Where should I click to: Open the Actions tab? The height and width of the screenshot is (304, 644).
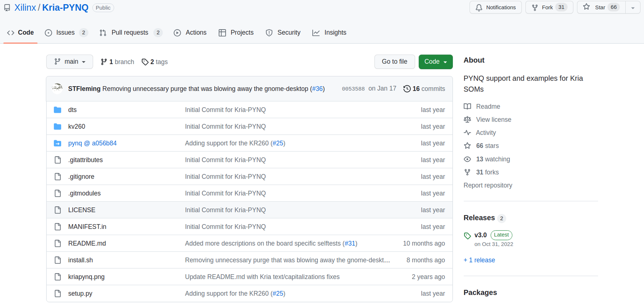190,33
